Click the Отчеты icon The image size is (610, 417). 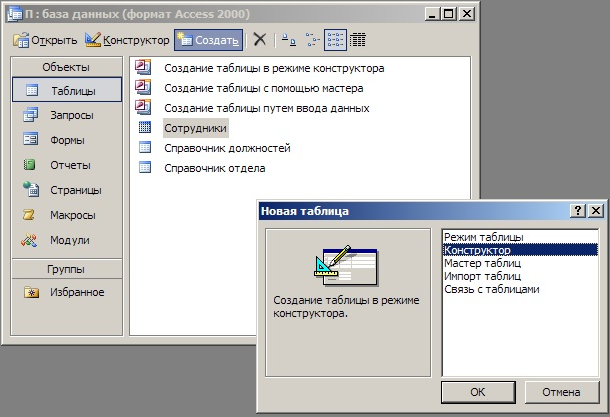[x=30, y=165]
